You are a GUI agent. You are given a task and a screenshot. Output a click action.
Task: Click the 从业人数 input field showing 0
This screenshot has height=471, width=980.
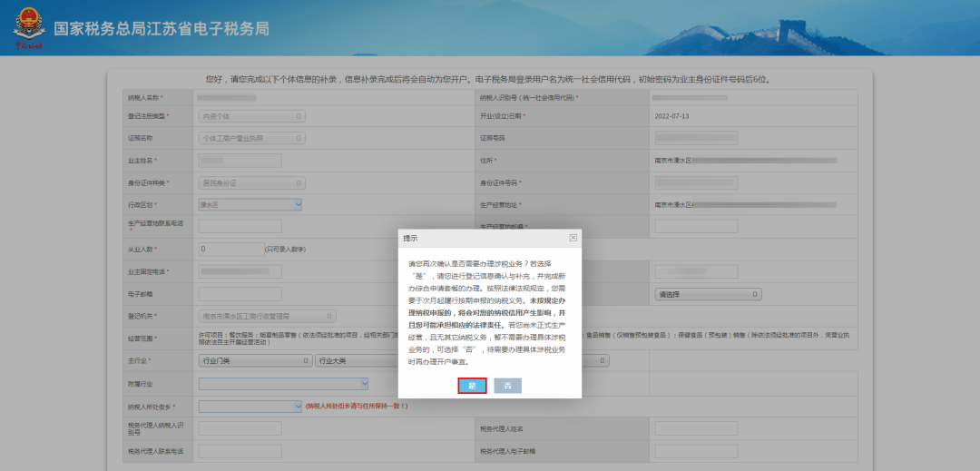click(231, 250)
